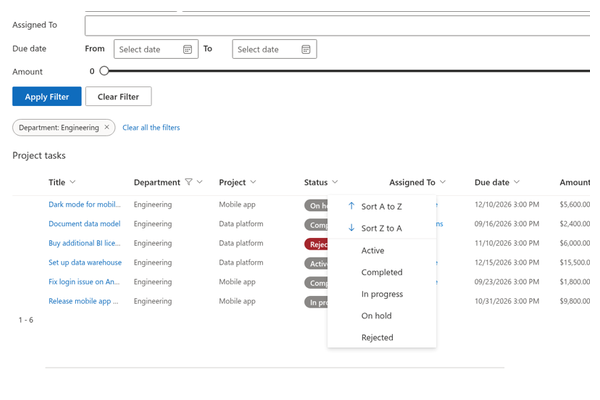Open the From date calendar icon
Viewport: 600px width, 400px height.
point(187,49)
